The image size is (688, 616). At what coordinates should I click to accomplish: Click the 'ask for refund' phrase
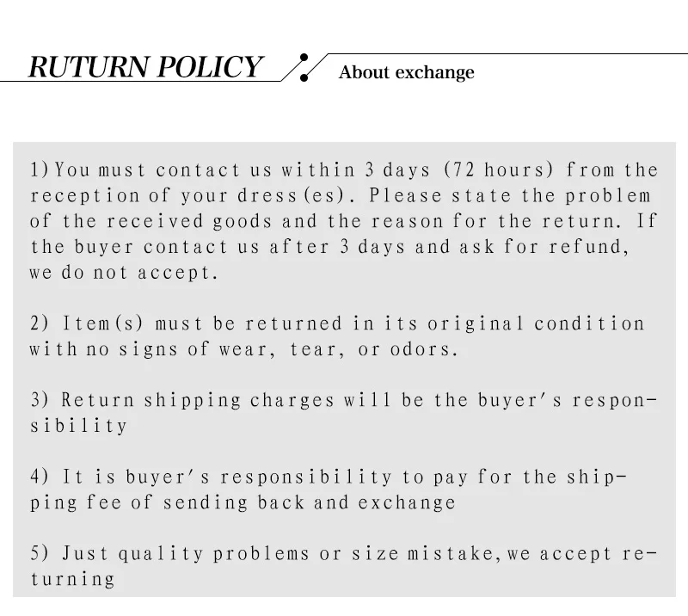click(544, 247)
